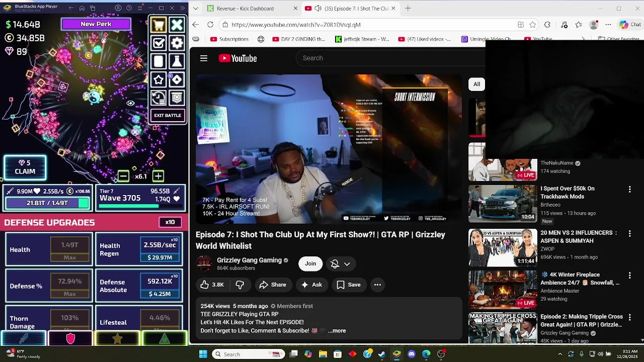This screenshot has height=362, width=644.
Task: Open Copilot Chat button
Action: pos(630,25)
